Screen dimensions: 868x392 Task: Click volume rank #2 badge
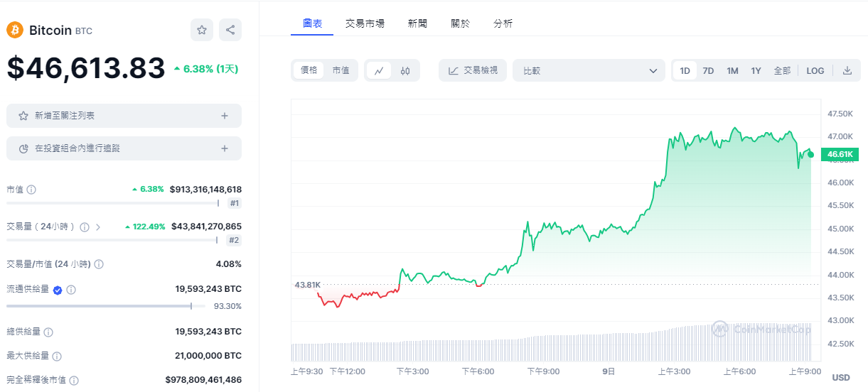tap(235, 240)
